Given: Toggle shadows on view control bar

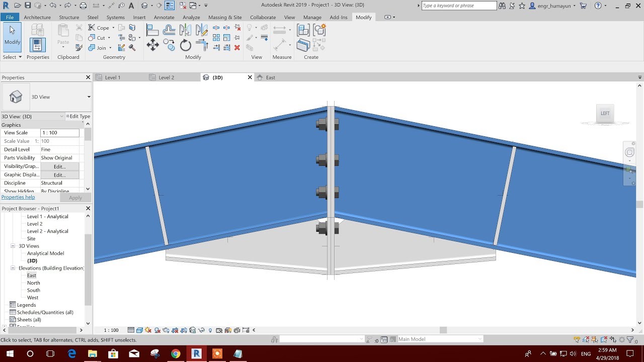Looking at the screenshot, I should (156, 330).
